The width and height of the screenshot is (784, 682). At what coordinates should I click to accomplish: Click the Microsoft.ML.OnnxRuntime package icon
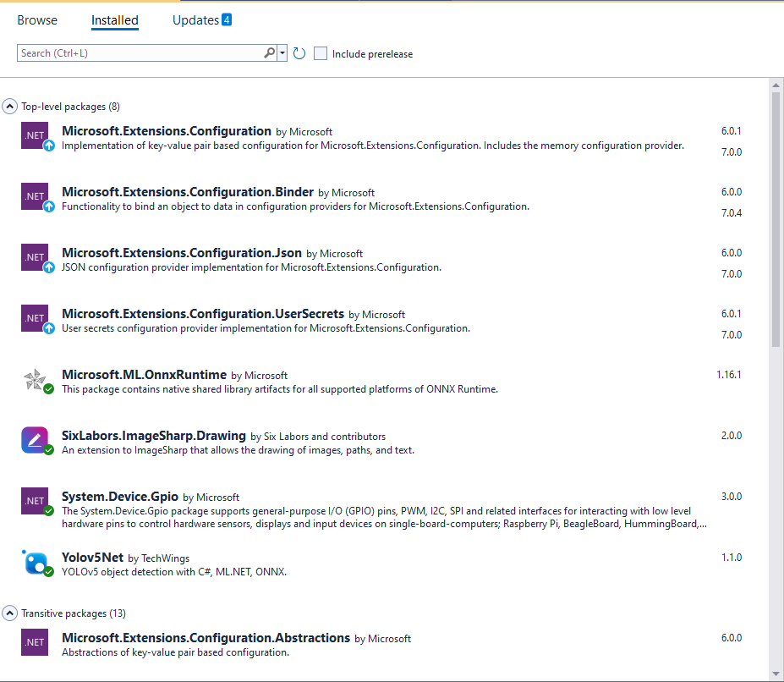[35, 379]
